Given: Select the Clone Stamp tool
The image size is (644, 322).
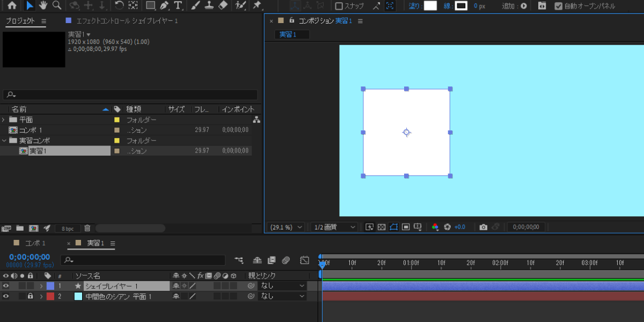Looking at the screenshot, I should click(x=210, y=6).
